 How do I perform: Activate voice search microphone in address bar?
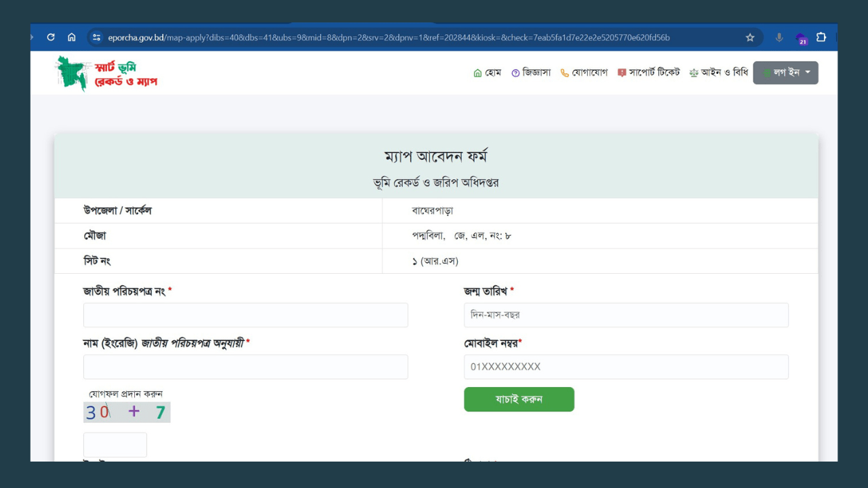coord(778,38)
